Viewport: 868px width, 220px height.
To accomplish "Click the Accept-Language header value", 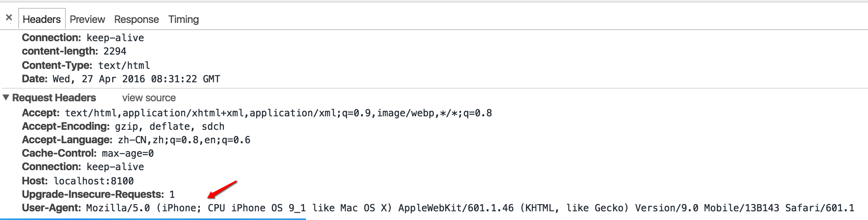I will (184, 140).
